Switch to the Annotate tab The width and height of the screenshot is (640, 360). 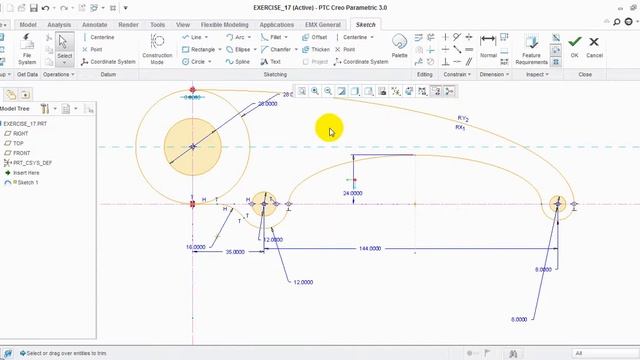[x=94, y=25]
